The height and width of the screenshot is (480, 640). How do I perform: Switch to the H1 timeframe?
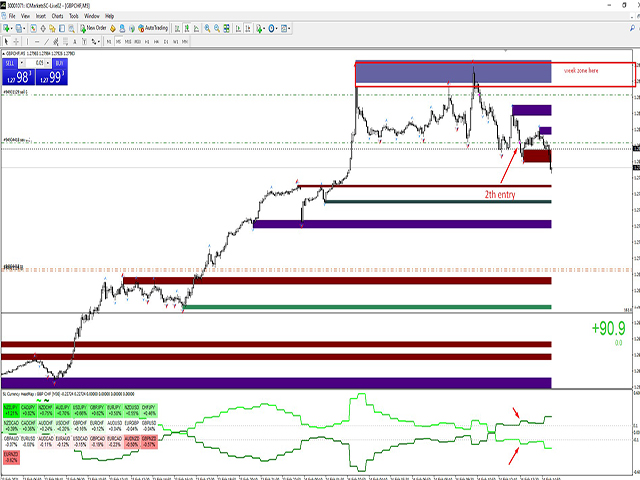pyautogui.click(x=147, y=42)
